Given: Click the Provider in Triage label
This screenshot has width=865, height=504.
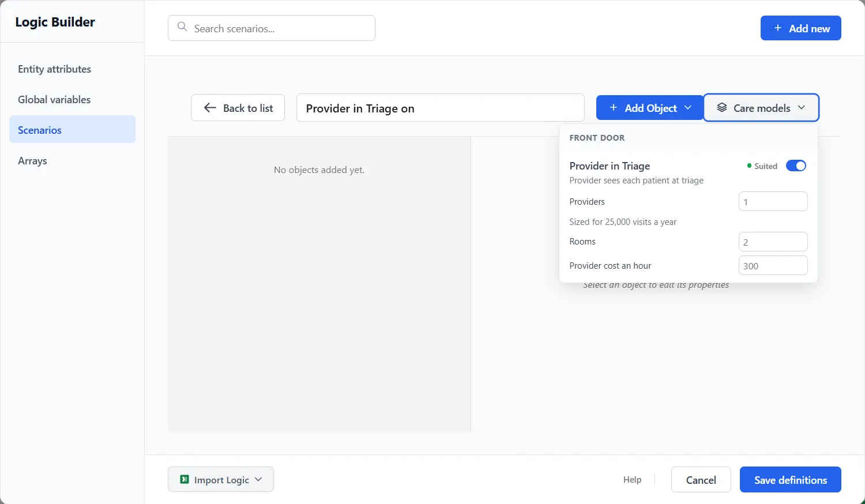Looking at the screenshot, I should (x=610, y=166).
